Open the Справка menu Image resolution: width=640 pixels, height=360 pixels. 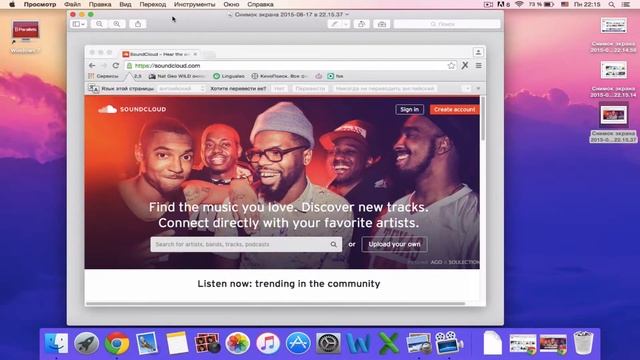tap(260, 4)
